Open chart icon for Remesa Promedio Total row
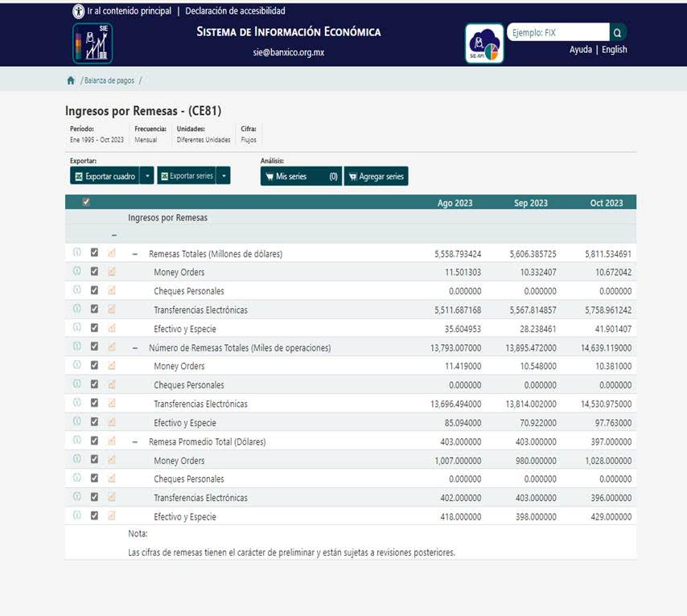The image size is (687, 616). (112, 441)
